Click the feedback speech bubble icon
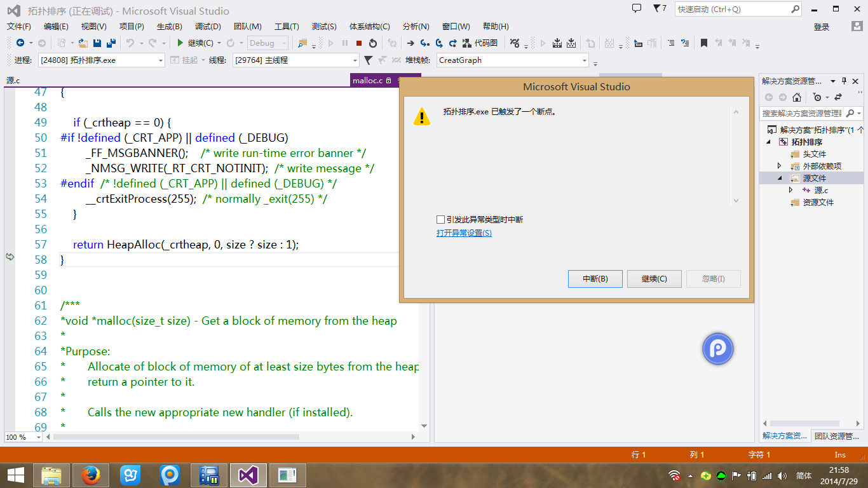 tap(637, 8)
